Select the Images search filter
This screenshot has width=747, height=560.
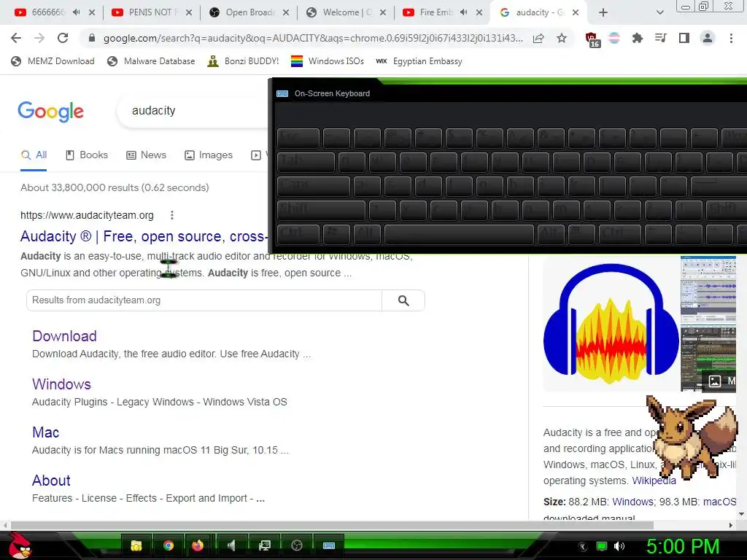tap(209, 155)
